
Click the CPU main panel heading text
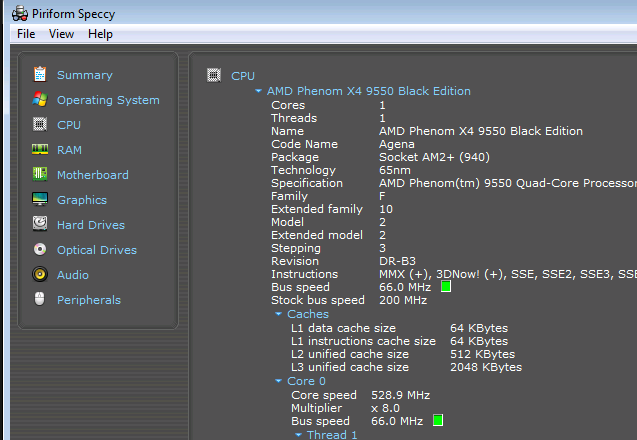[243, 76]
